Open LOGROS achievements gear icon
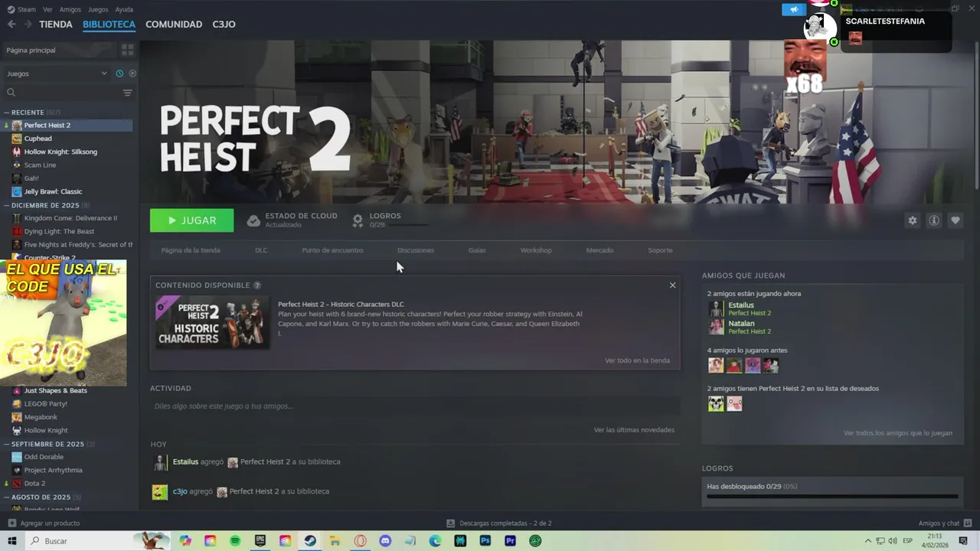 (x=358, y=221)
